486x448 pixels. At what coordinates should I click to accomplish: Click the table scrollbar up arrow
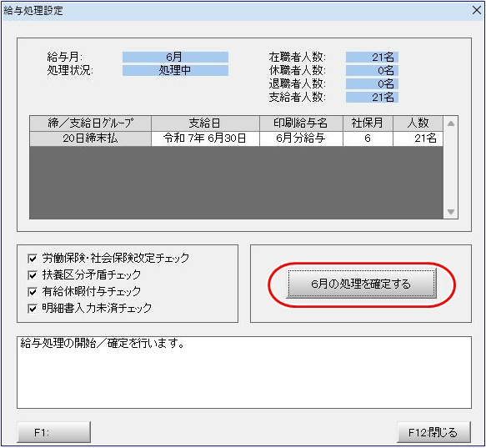click(451, 123)
